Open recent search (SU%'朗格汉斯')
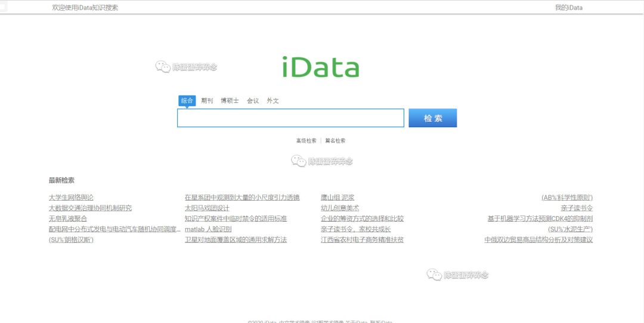The width and height of the screenshot is (644, 323). pyautogui.click(x=71, y=240)
